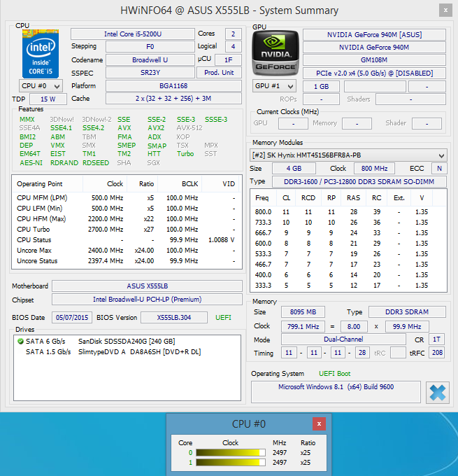Click the module clock 800 MHz field
Screen dimensions: 458x476
point(374,169)
